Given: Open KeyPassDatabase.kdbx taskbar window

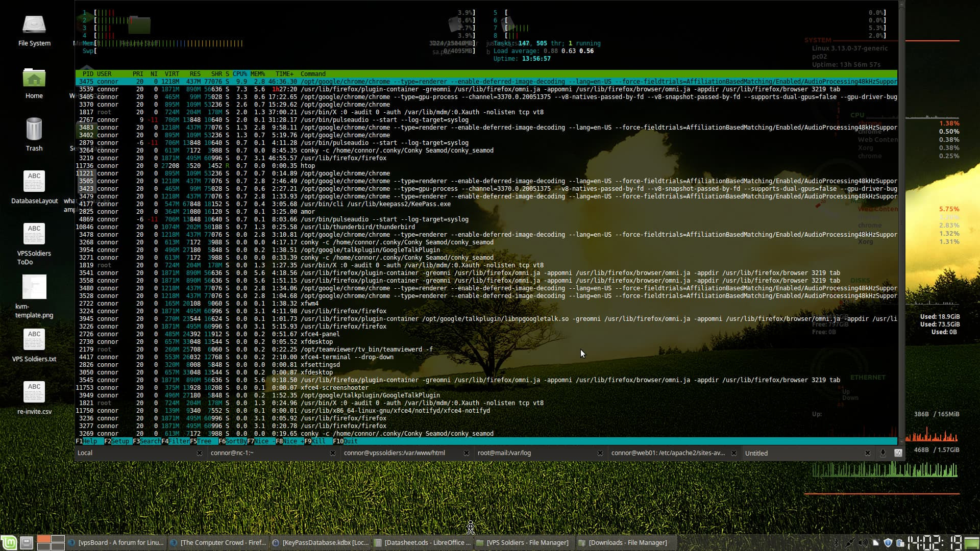Looking at the screenshot, I should [320, 543].
